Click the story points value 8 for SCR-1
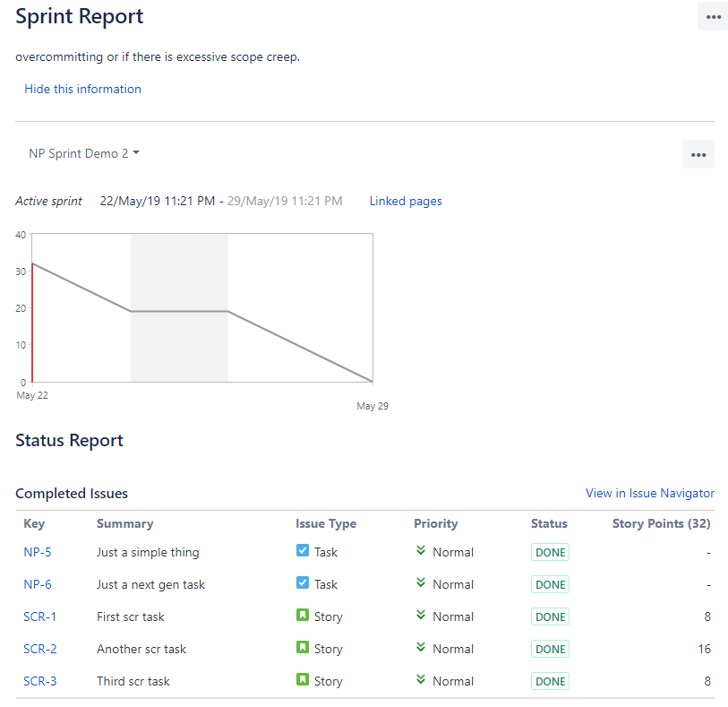This screenshot has width=728, height=707. [x=707, y=616]
